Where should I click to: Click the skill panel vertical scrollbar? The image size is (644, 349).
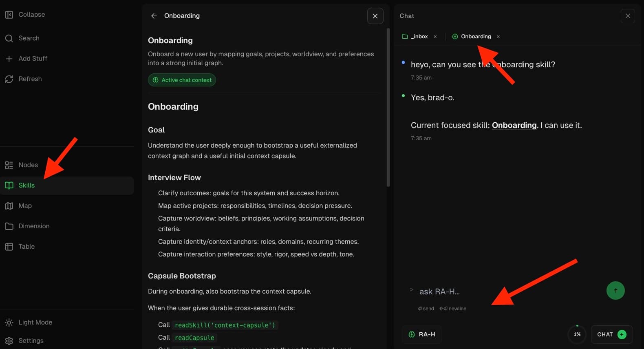click(388, 107)
